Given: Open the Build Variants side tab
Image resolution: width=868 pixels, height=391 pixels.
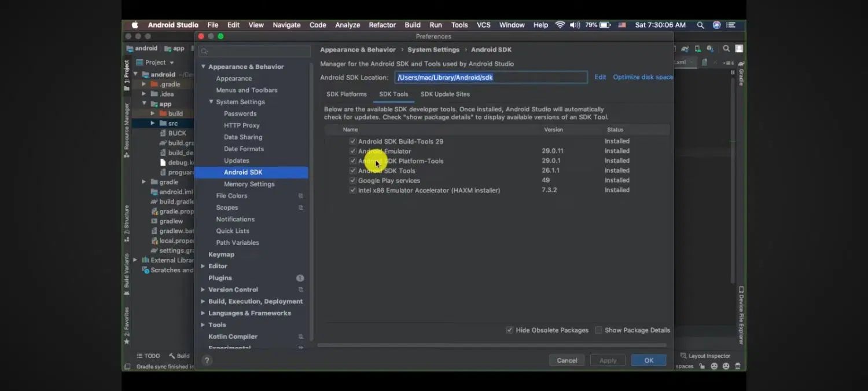Looking at the screenshot, I should click(127, 273).
